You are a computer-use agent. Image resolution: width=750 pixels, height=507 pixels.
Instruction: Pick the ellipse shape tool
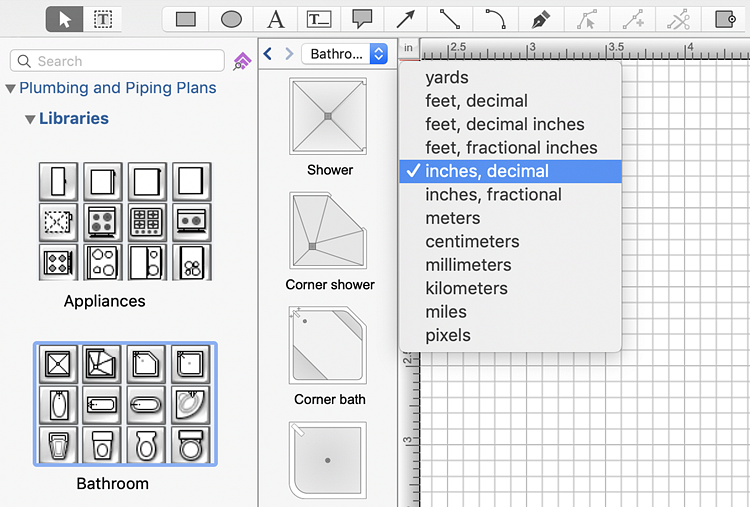point(231,18)
